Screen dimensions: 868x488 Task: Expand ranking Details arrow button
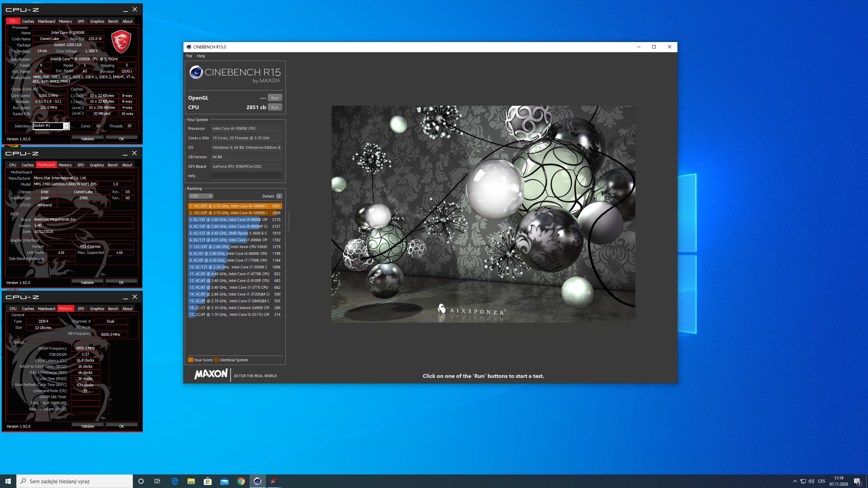click(279, 196)
